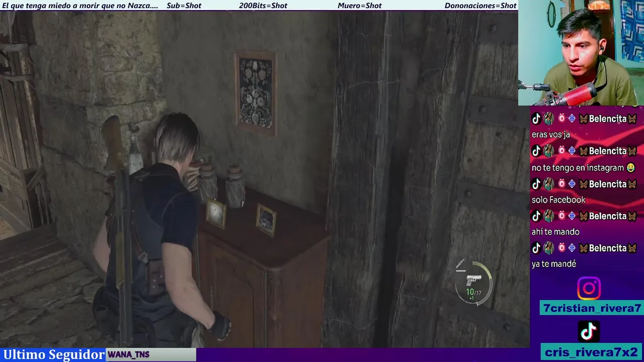Click the TikTok icon above "ahi te mando"
The height and width of the screenshot is (362, 644).
pyautogui.click(x=536, y=216)
